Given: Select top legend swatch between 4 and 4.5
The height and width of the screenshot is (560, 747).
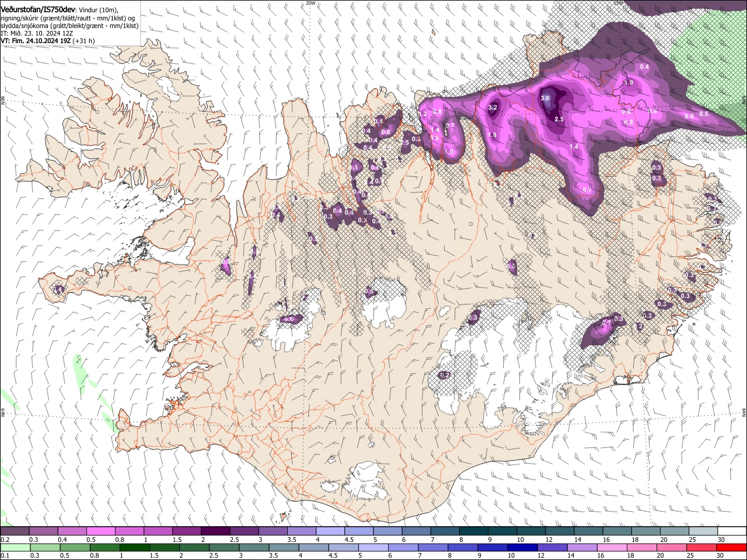Looking at the screenshot, I should click(x=329, y=531).
